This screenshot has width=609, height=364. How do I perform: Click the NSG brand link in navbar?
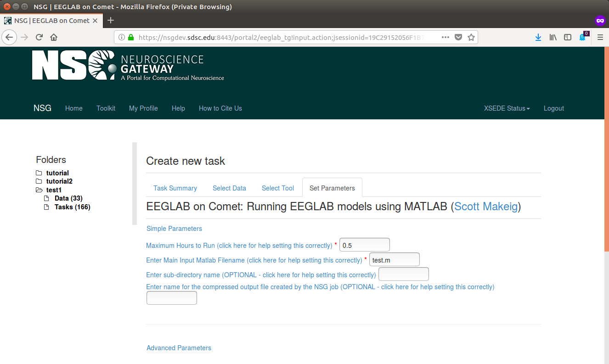(42, 108)
